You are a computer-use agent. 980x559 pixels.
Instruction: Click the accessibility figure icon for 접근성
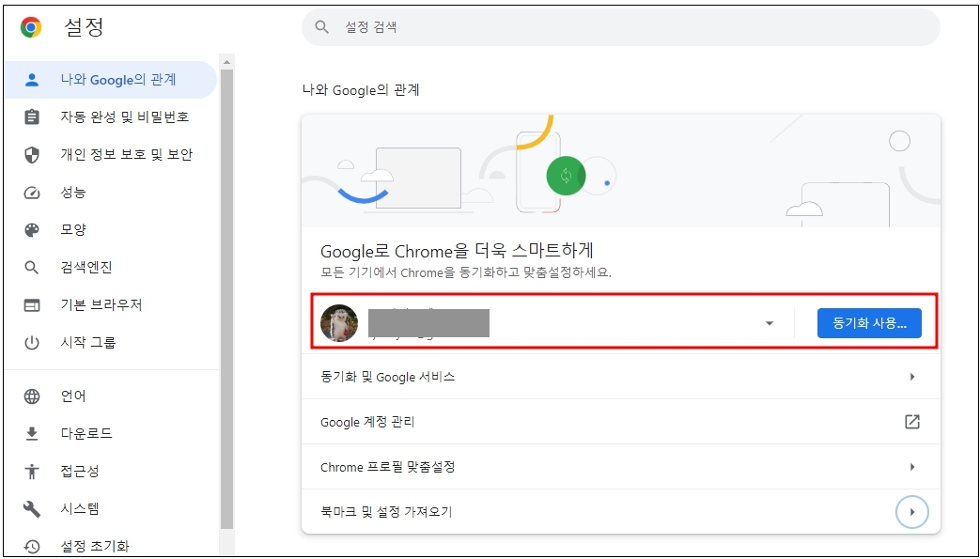[x=31, y=471]
